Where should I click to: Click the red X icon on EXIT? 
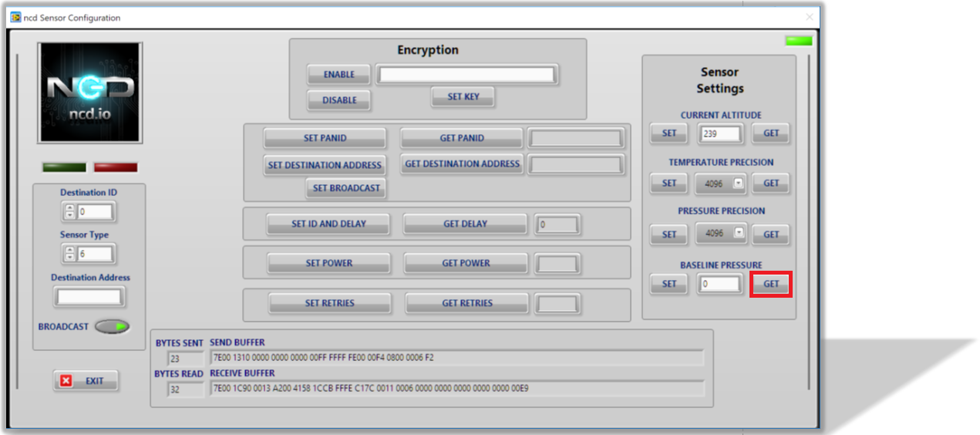(x=66, y=381)
